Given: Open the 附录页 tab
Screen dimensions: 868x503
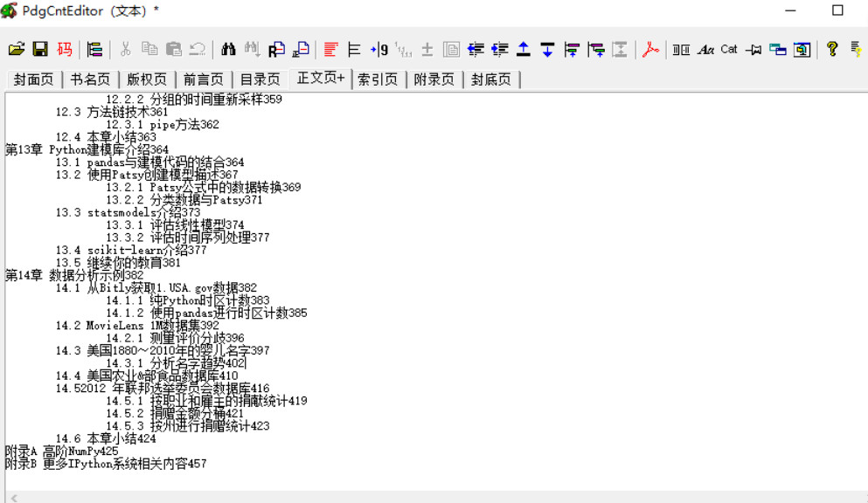Looking at the screenshot, I should (434, 79).
